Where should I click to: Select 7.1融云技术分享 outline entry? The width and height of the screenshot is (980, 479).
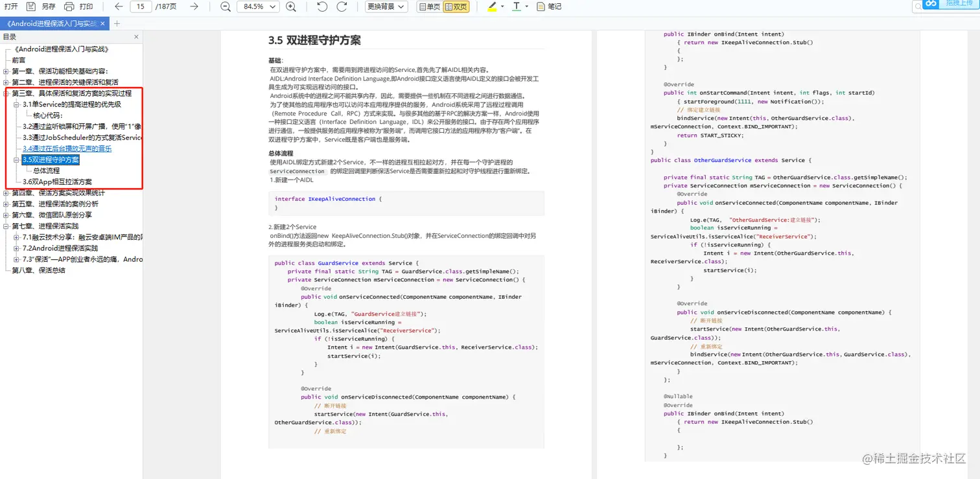point(82,237)
